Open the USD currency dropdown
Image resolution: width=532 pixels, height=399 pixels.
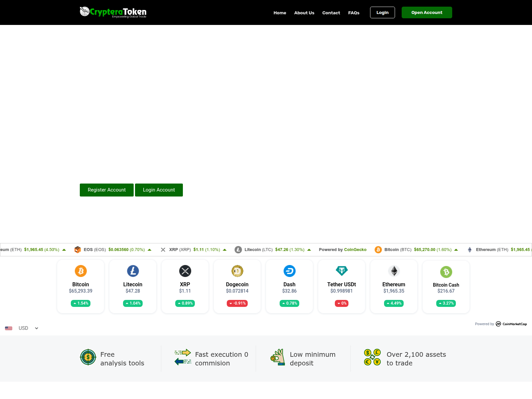point(29,328)
